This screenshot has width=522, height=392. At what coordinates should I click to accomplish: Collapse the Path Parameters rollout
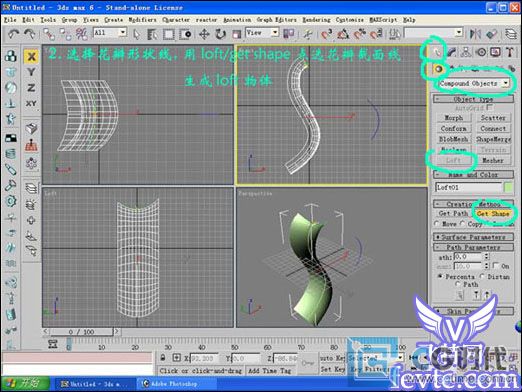[x=473, y=247]
